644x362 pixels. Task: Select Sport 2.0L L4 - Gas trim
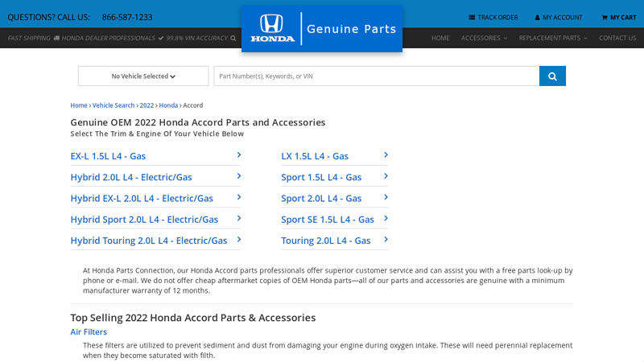point(321,198)
